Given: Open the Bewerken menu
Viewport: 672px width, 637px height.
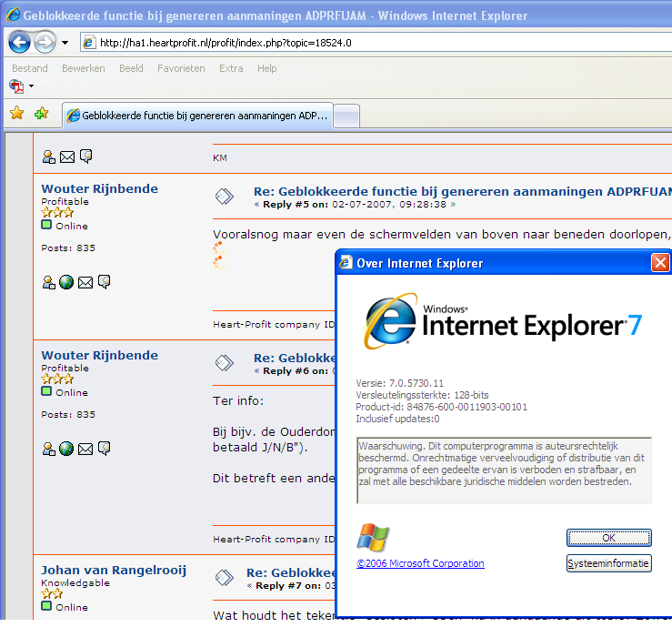Looking at the screenshot, I should [83, 68].
